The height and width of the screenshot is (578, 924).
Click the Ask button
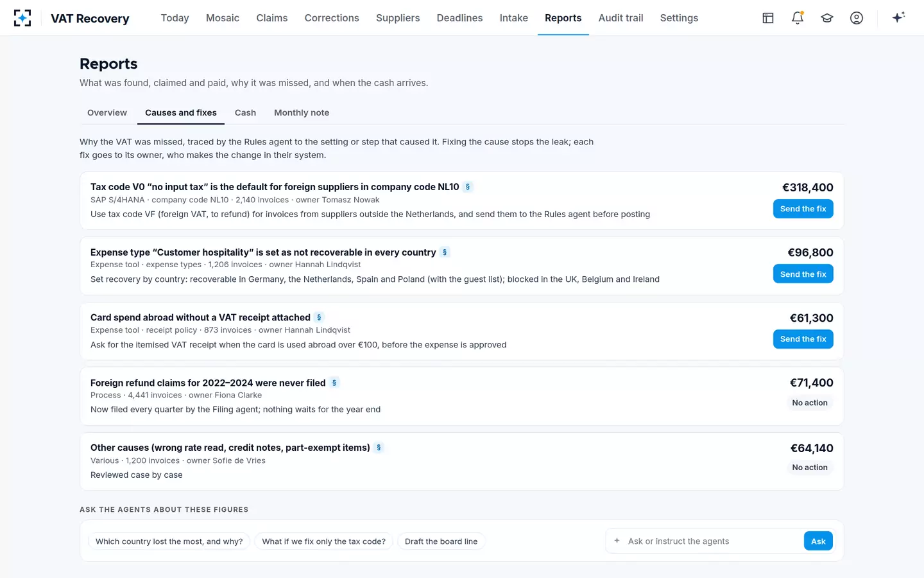[x=818, y=541]
